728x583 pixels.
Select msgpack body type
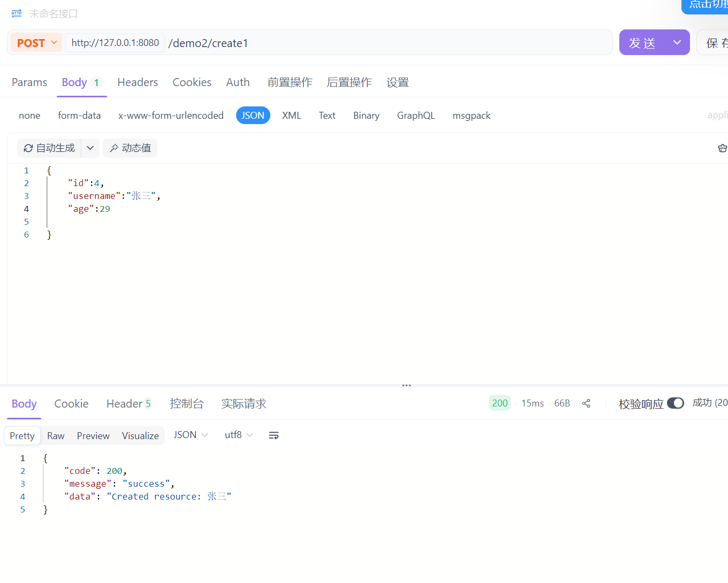point(472,116)
